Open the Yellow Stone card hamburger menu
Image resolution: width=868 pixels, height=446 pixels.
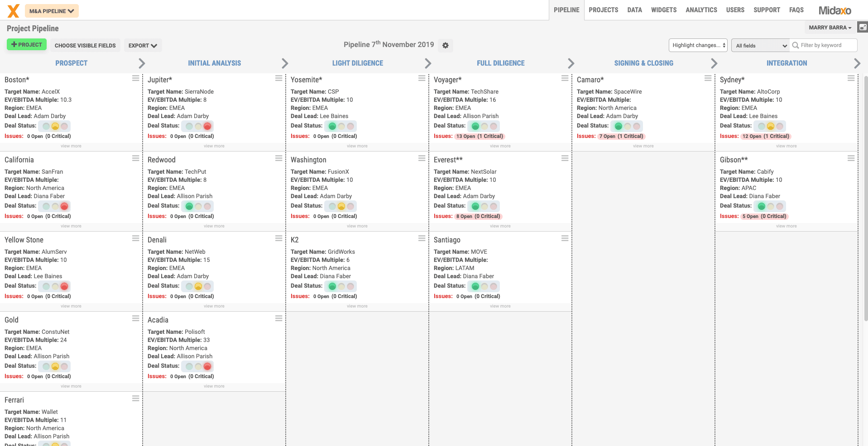click(x=135, y=238)
